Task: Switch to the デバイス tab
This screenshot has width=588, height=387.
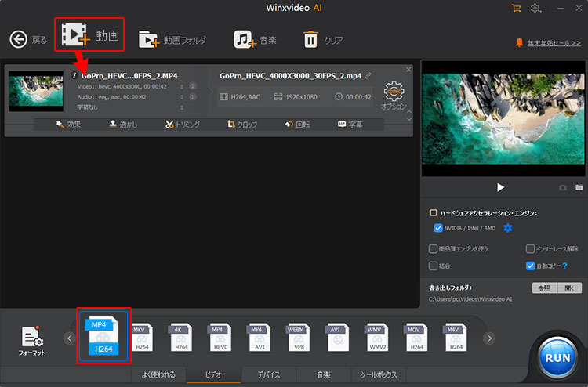Action: click(268, 374)
